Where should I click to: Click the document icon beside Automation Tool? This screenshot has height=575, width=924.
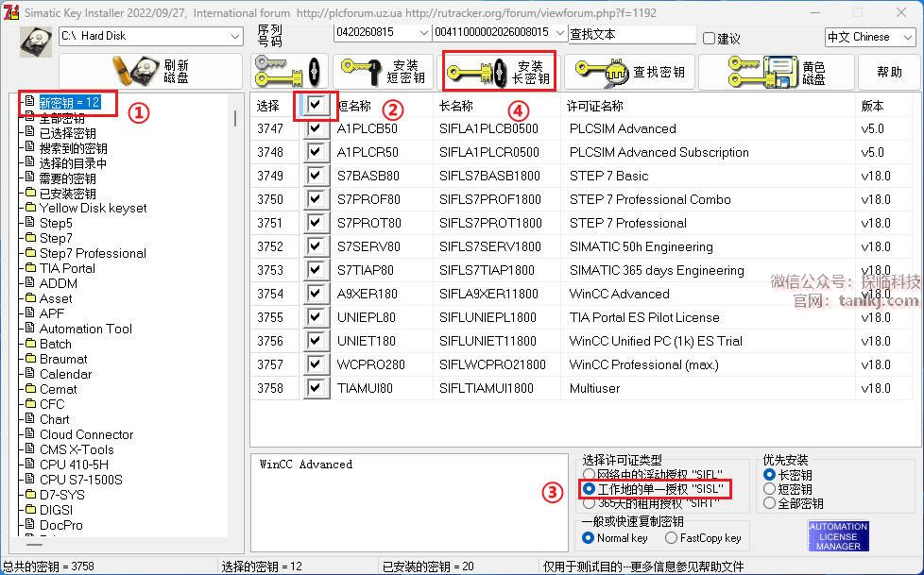tap(30, 329)
